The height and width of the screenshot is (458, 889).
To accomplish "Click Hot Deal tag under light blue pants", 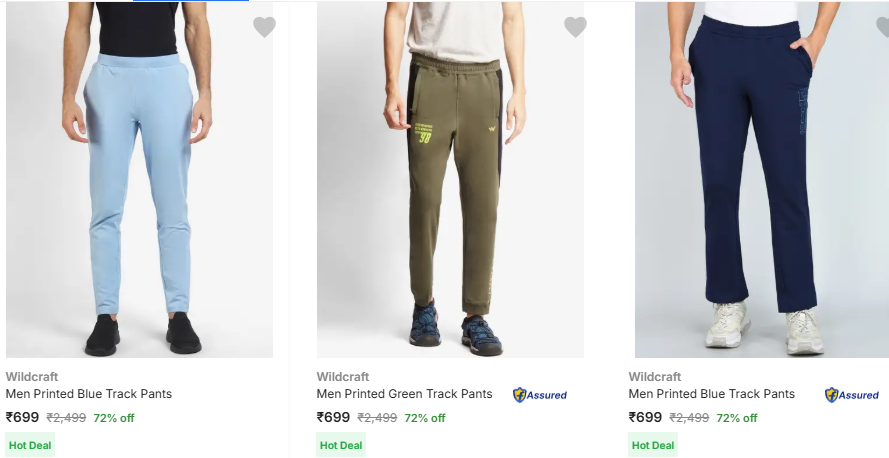I will 30,445.
